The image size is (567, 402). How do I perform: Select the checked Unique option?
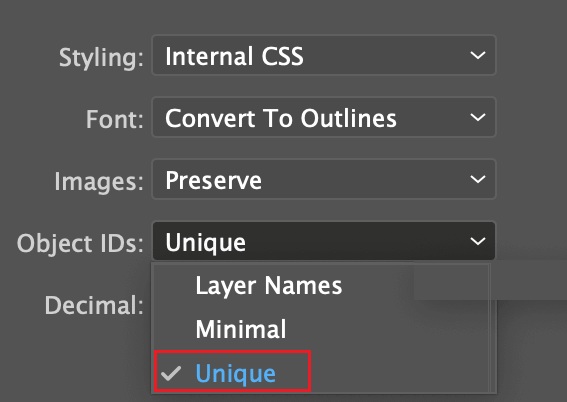point(232,372)
